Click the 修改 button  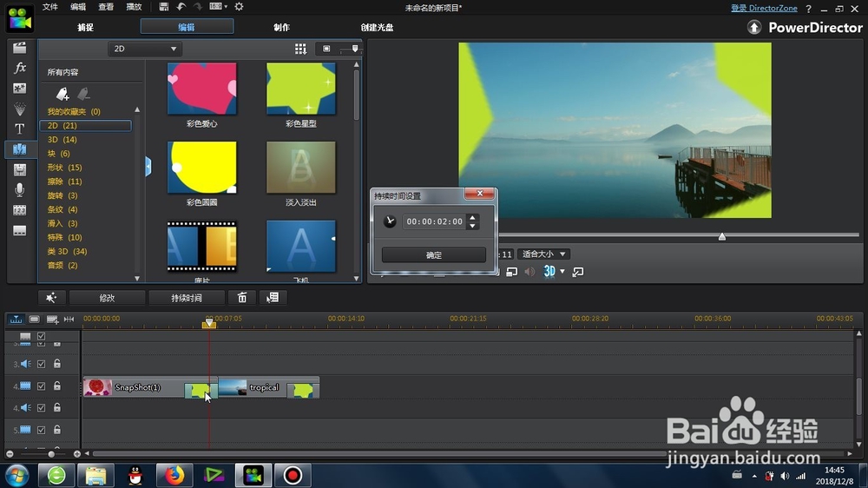pyautogui.click(x=107, y=298)
